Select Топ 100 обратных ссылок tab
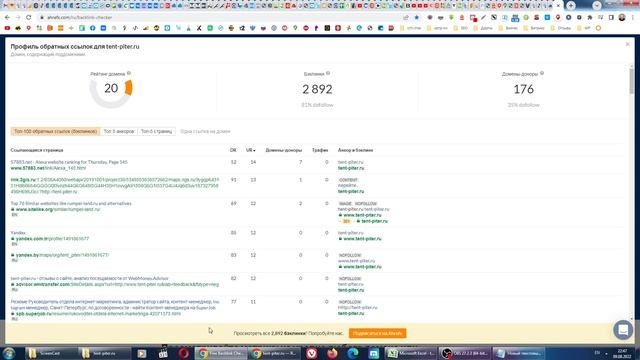 (56, 131)
